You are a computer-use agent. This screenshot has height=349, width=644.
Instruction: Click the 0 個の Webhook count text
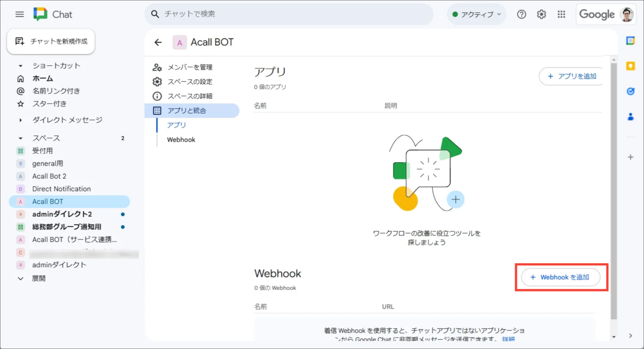(x=275, y=288)
